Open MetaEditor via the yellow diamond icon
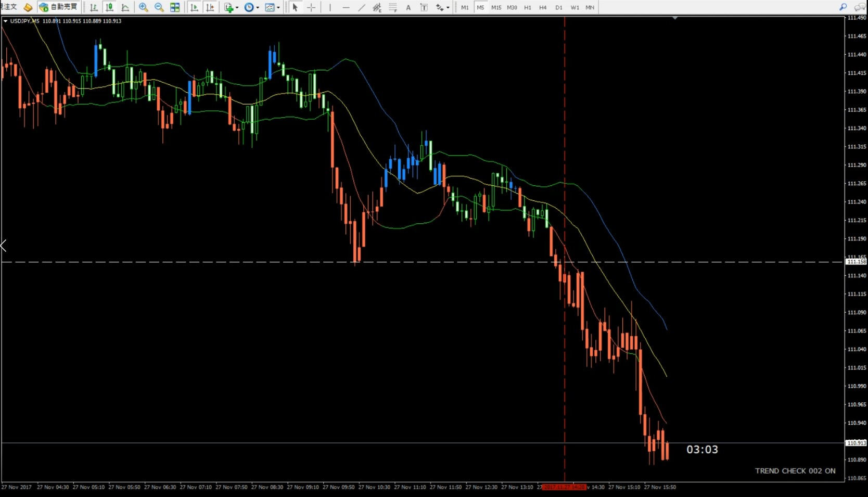This screenshot has height=497, width=868. tap(28, 7)
